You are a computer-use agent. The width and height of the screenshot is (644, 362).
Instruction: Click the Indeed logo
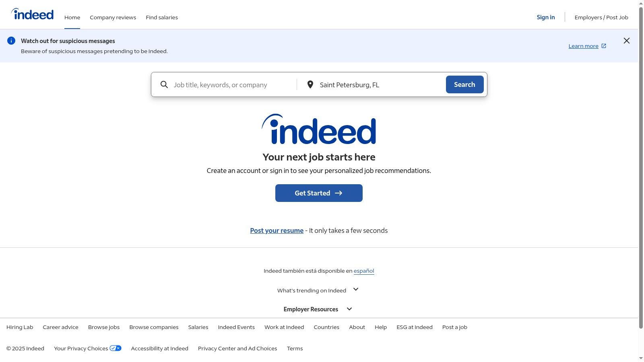32,14
